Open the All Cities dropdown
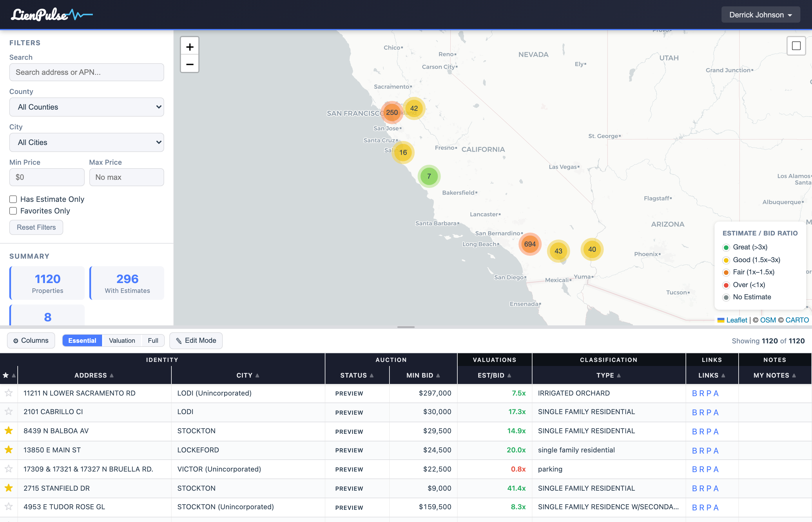Viewport: 812px width, 522px height. coord(86,142)
